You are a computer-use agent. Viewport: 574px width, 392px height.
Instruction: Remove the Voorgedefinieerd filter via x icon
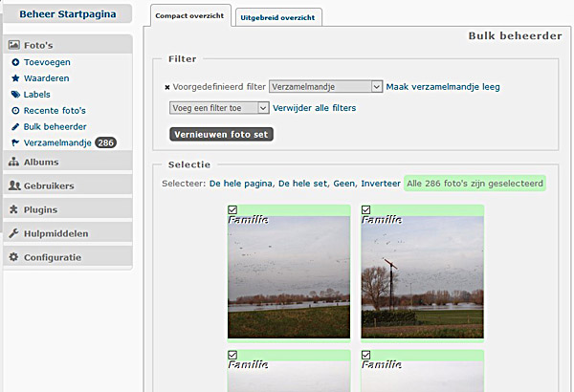[167, 87]
